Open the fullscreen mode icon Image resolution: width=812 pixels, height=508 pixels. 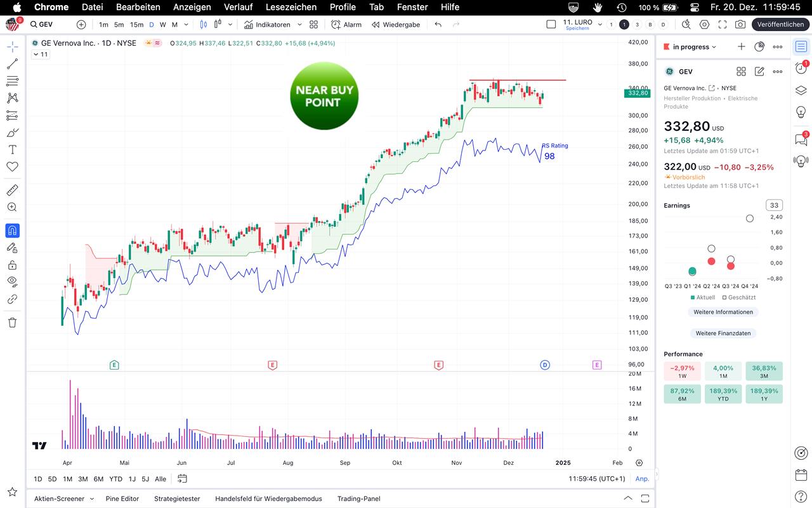tap(723, 24)
